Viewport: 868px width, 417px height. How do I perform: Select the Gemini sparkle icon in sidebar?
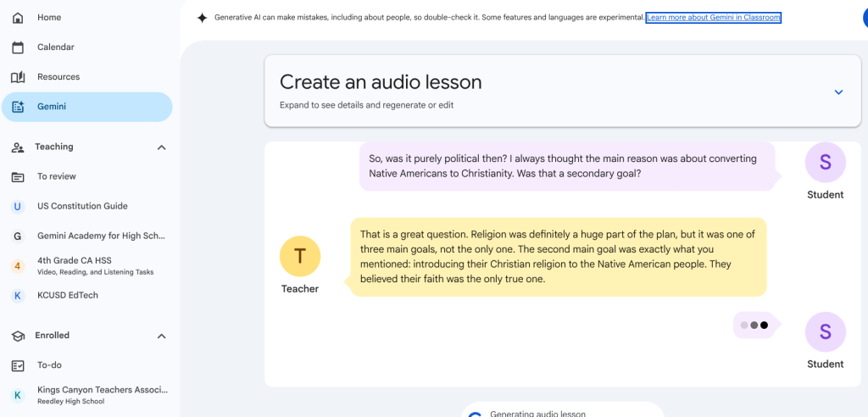[18, 107]
